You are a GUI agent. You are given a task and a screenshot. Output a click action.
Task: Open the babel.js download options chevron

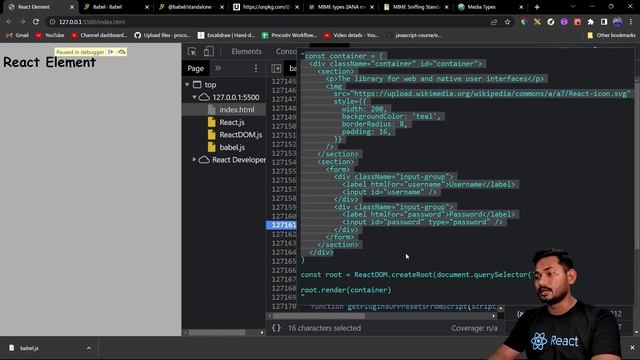pos(89,348)
